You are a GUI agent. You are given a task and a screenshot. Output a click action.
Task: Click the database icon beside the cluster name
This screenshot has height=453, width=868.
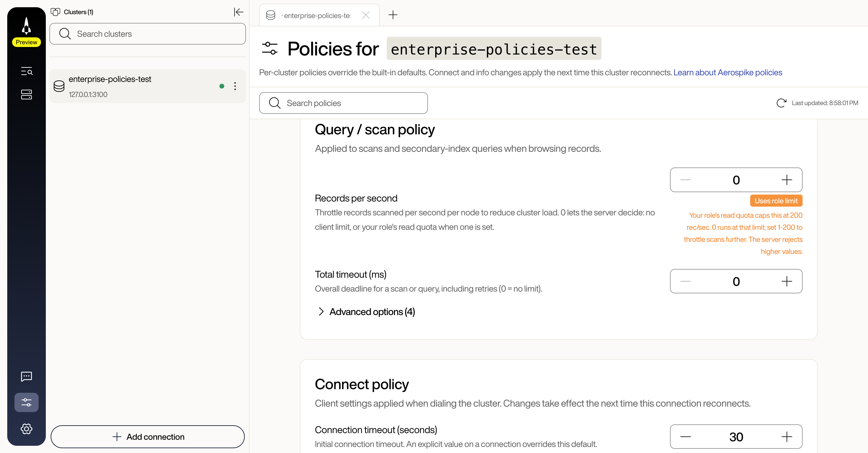pyautogui.click(x=59, y=86)
